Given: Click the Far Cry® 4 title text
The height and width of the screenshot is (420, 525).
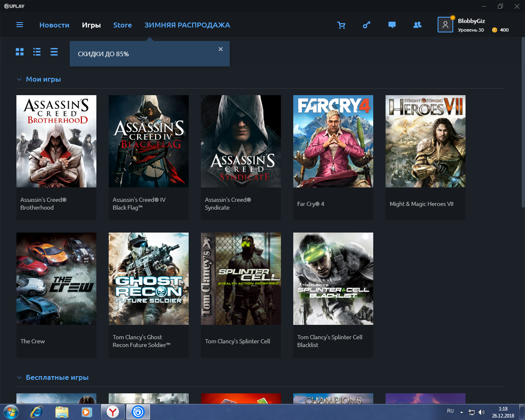Looking at the screenshot, I should 310,204.
